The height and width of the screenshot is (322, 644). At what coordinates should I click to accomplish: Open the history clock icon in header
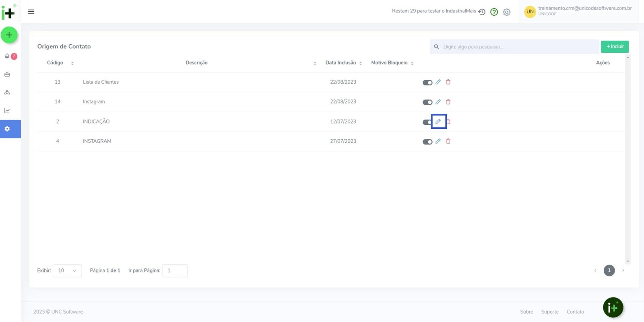coord(482,12)
